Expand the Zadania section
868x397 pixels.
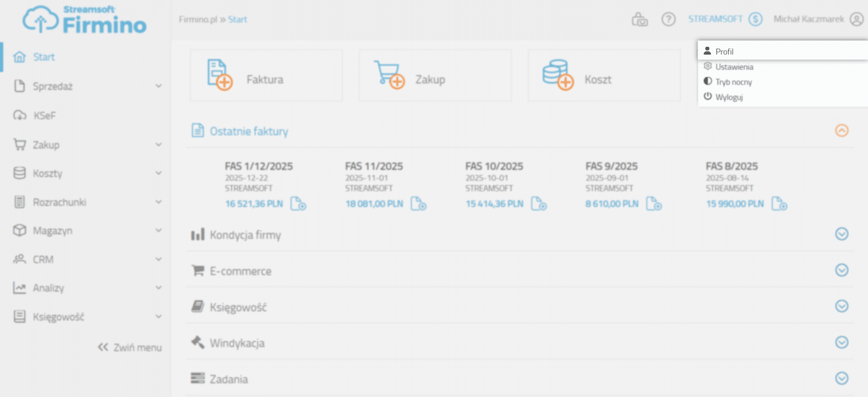841,378
